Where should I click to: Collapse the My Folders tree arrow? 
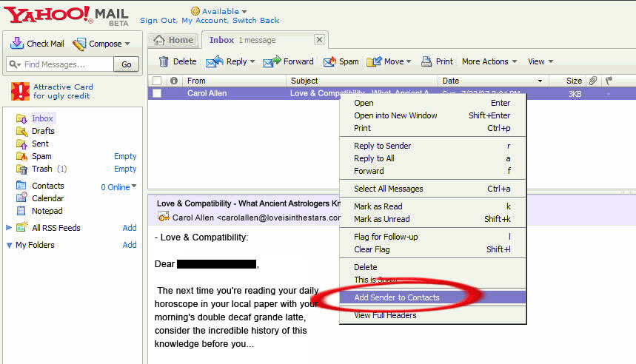[x=9, y=245]
